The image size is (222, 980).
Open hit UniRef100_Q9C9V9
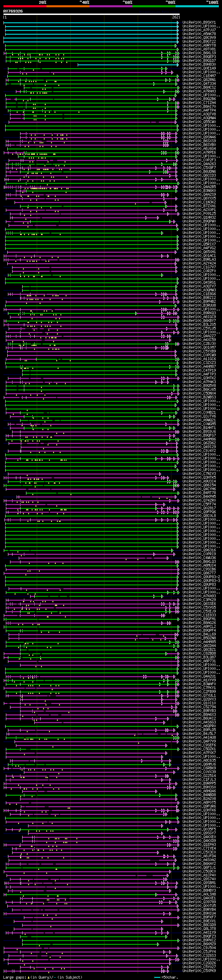coord(199,38)
